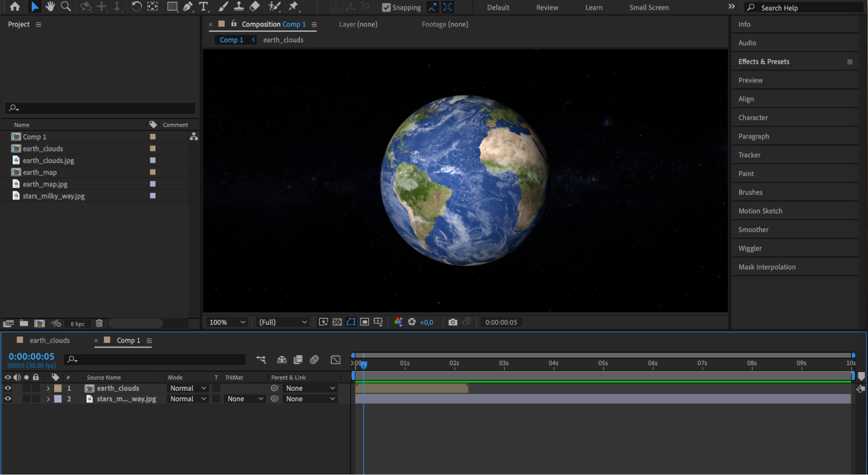The width and height of the screenshot is (868, 475).
Task: Toggle the Snapping checkbox
Action: [x=386, y=7]
